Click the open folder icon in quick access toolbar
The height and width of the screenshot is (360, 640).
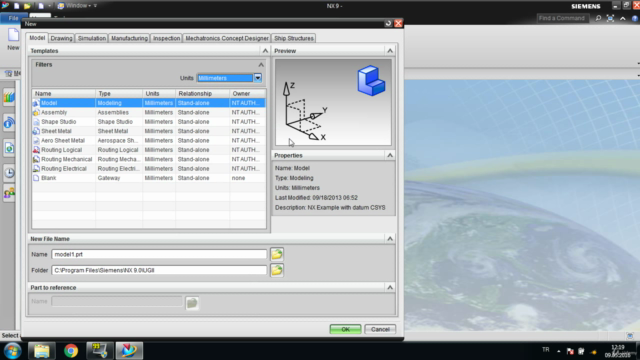click(27, 6)
